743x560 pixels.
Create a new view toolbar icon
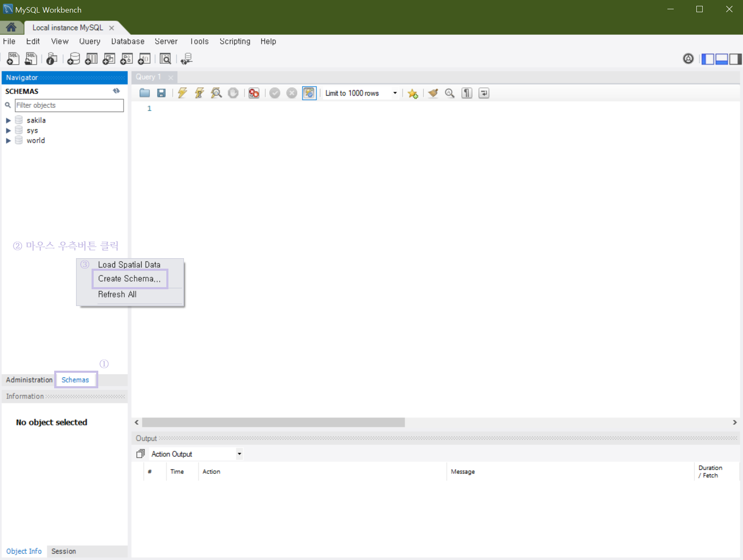click(109, 59)
